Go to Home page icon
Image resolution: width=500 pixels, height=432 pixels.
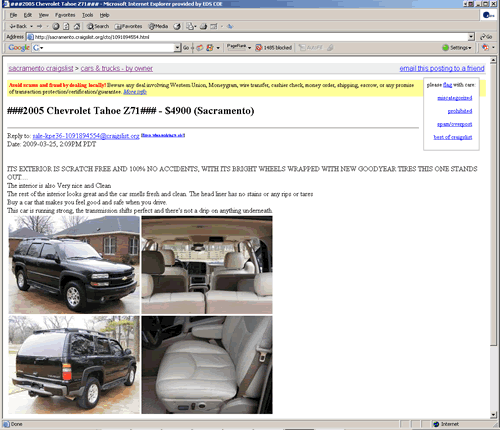(77, 26)
